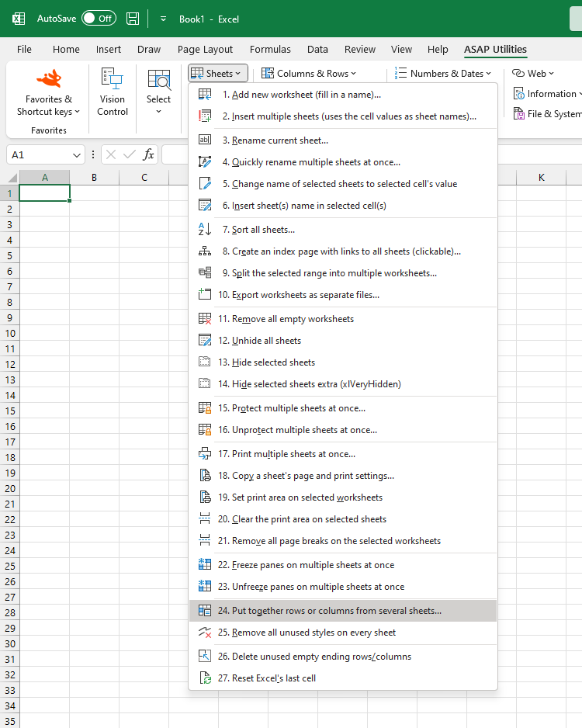The width and height of the screenshot is (582, 728).
Task: Select the ASAP Utilities tab
Action: [x=495, y=49]
